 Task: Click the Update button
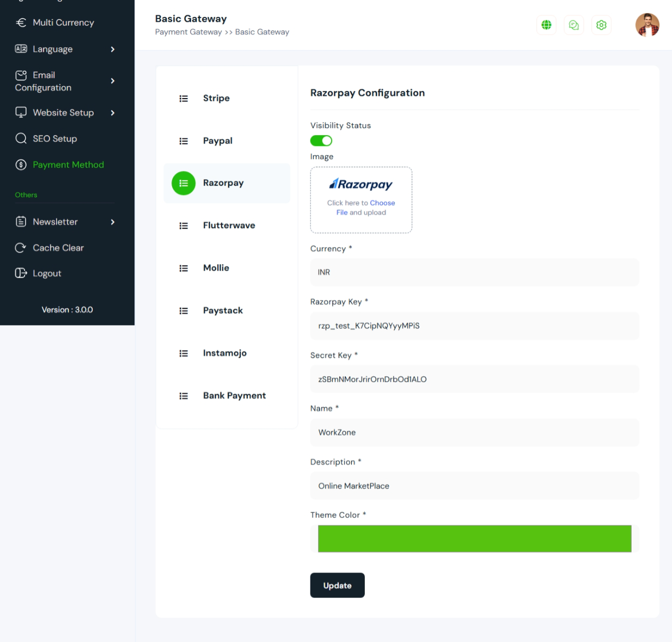[x=337, y=585]
